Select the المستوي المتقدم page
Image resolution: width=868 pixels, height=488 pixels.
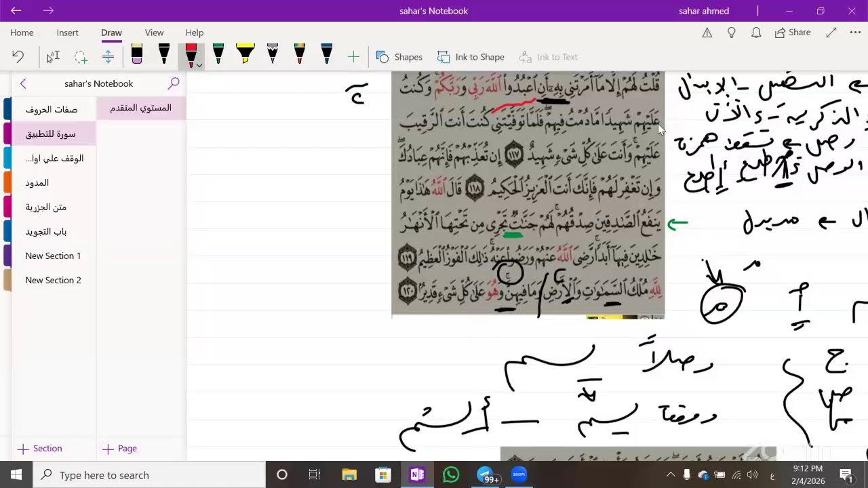point(141,108)
